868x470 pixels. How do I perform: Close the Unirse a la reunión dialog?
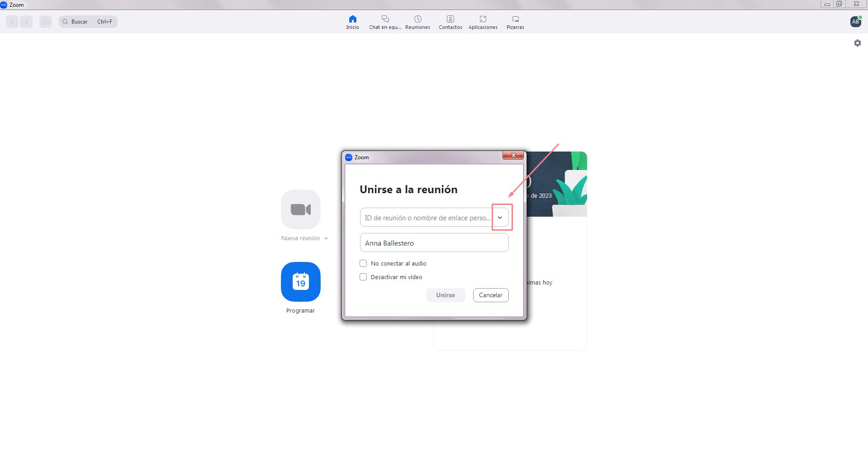[513, 155]
